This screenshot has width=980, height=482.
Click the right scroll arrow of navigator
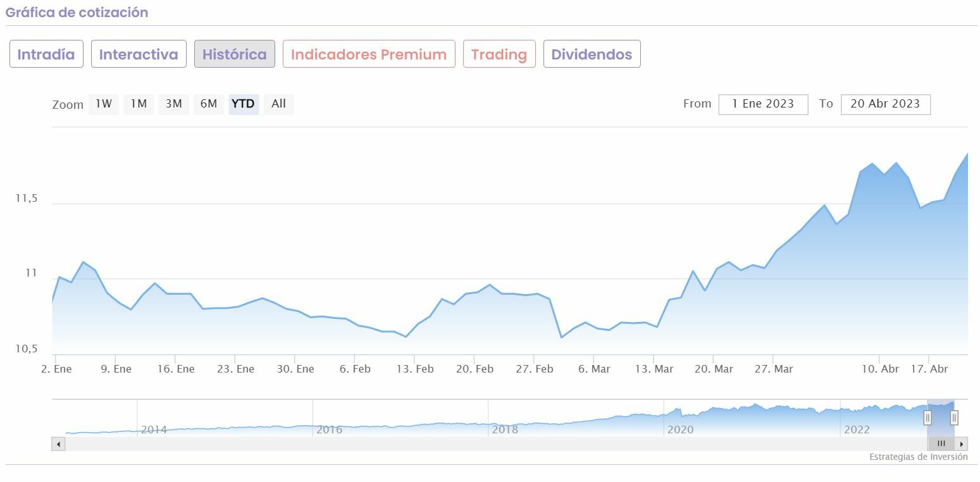tap(962, 444)
